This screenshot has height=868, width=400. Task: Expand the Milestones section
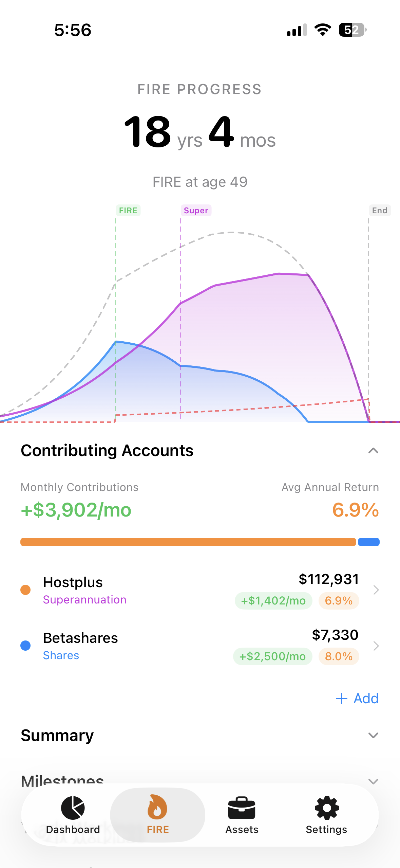[x=373, y=781]
